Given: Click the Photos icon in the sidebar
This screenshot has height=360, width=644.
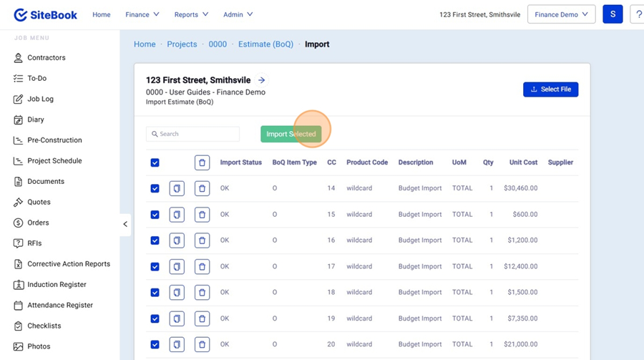Looking at the screenshot, I should [19, 346].
